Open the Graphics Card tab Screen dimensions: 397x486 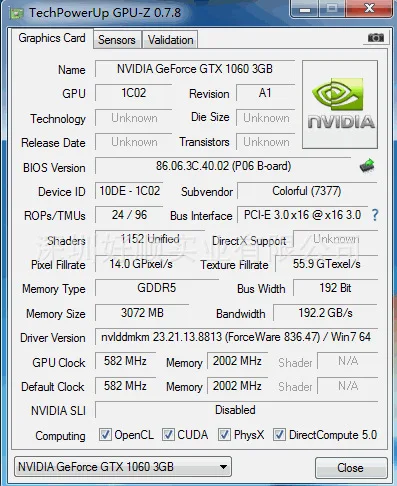[52, 38]
